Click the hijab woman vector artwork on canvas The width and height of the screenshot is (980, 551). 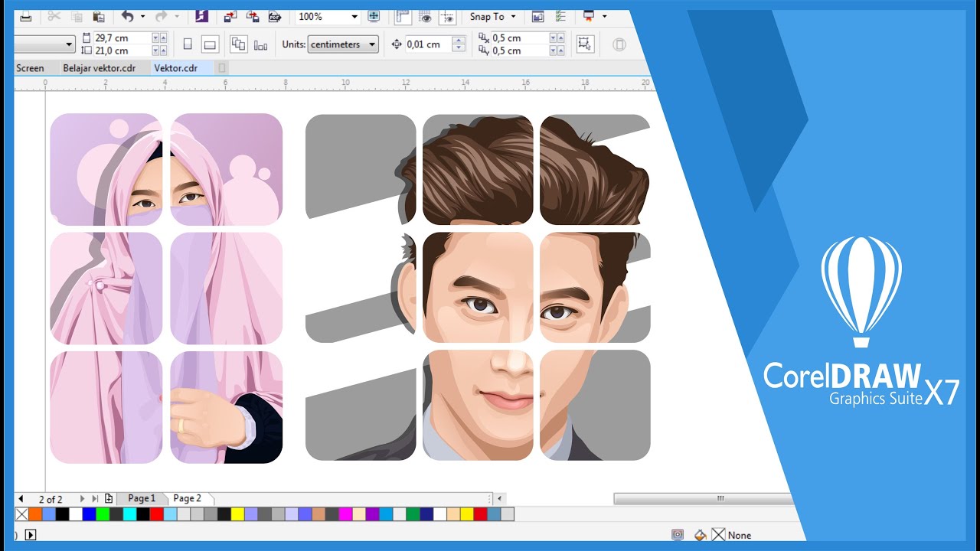pos(166,289)
